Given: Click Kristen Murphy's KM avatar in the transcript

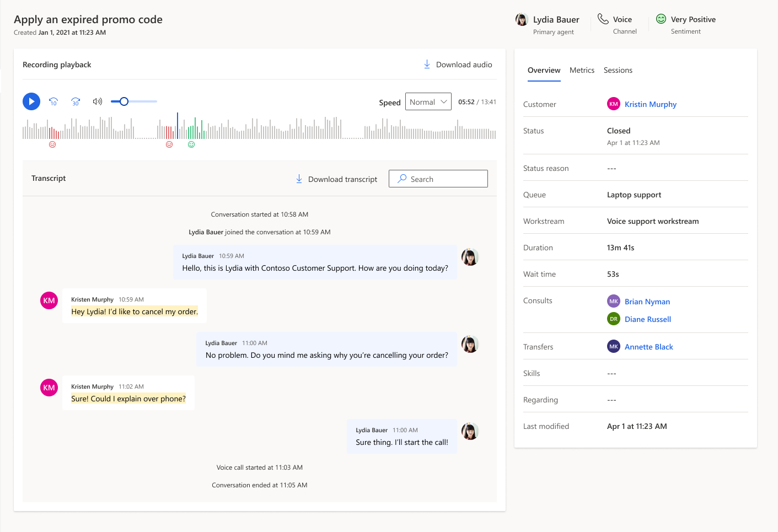Looking at the screenshot, I should [x=49, y=300].
